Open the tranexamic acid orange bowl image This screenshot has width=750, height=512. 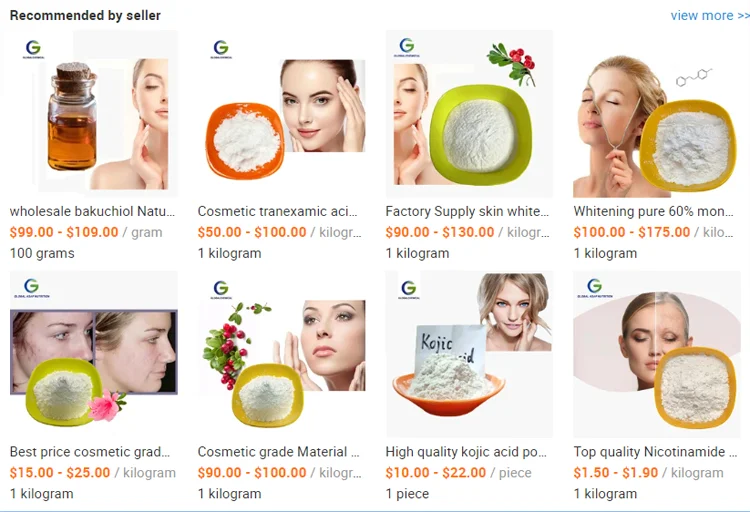pos(282,114)
